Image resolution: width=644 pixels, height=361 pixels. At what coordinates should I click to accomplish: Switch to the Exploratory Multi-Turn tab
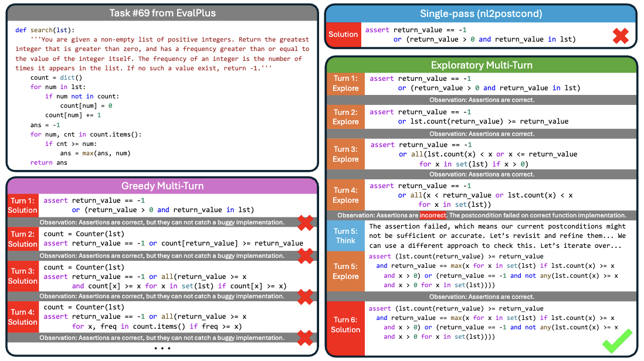click(482, 65)
